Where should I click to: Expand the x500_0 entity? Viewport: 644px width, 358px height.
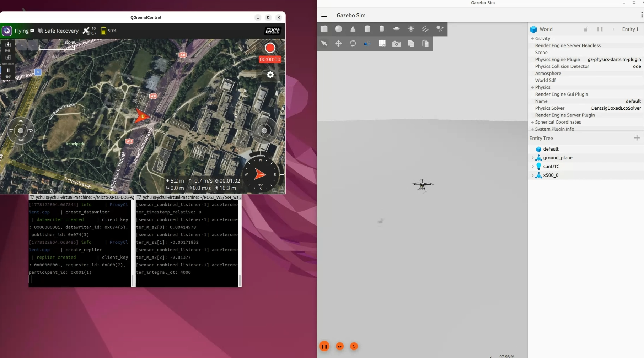(532, 175)
